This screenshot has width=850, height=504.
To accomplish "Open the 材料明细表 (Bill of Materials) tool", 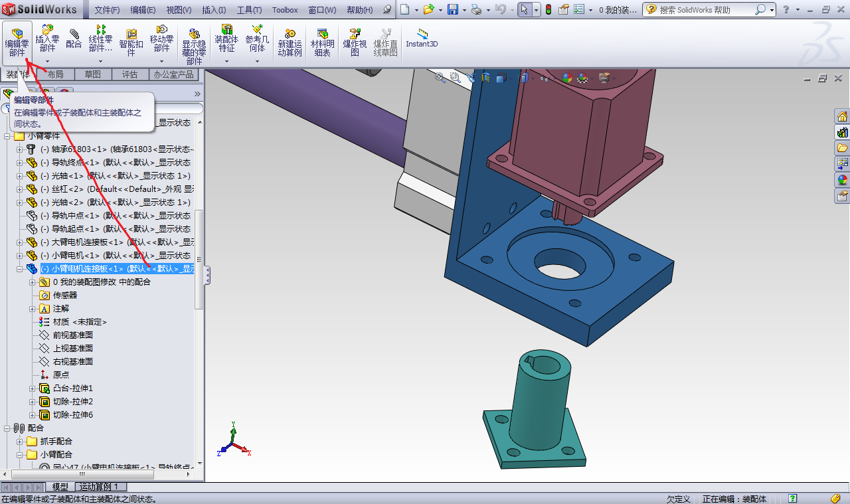I will [322, 42].
